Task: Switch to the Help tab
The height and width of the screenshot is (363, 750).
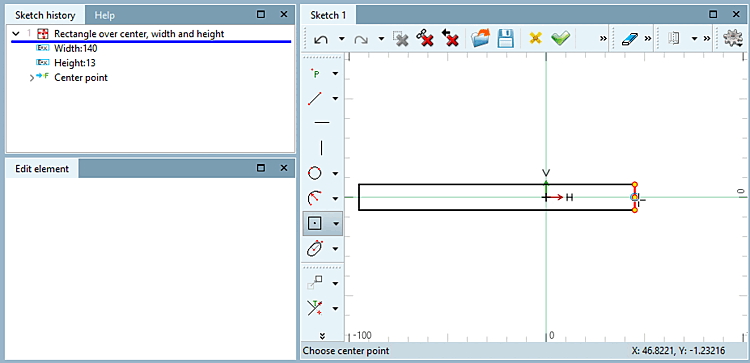Action: (104, 15)
